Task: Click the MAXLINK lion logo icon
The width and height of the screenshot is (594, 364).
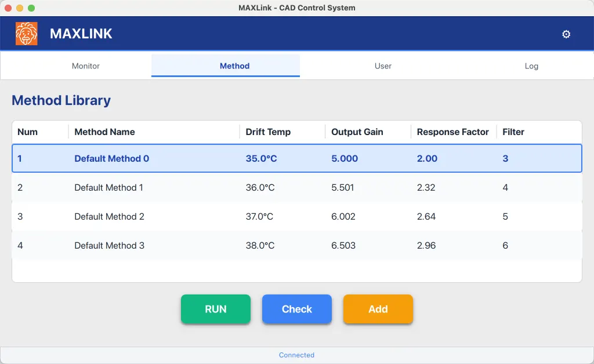Action: (x=27, y=34)
